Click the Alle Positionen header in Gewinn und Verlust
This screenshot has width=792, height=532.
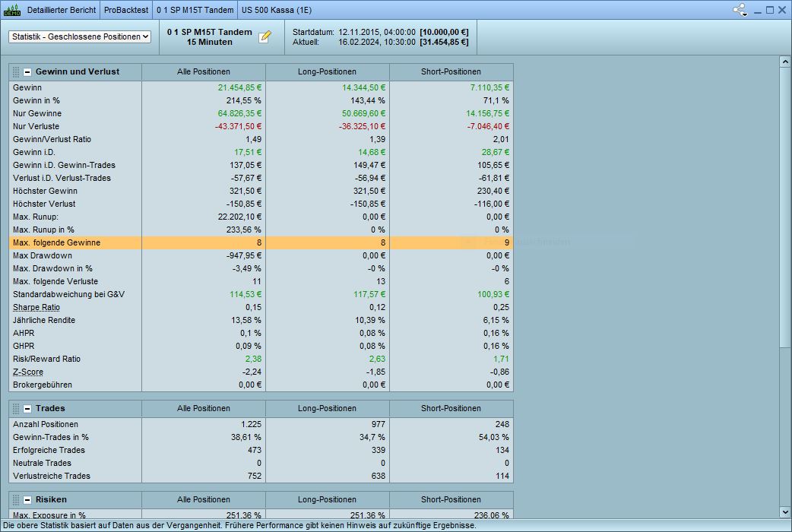pos(204,71)
